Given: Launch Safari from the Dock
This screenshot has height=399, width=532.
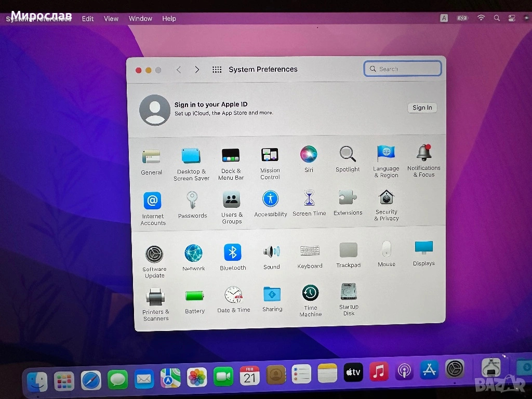Looking at the screenshot, I should tap(91, 380).
